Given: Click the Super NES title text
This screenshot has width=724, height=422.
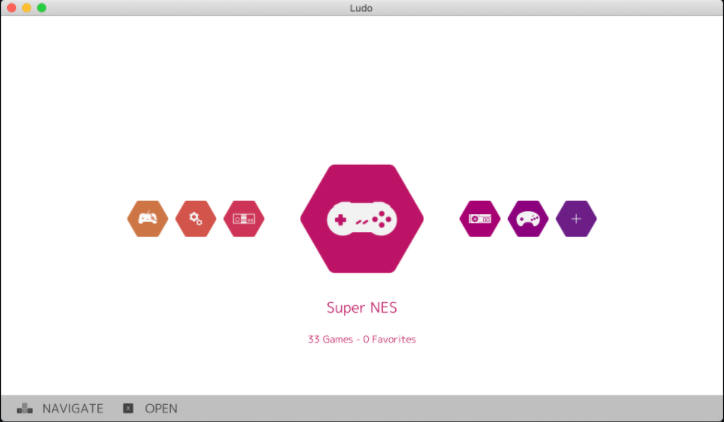Looking at the screenshot, I should click(x=362, y=308).
